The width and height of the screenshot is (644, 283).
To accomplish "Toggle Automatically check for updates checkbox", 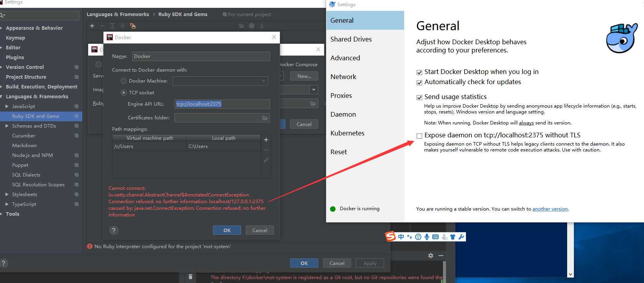I will (419, 83).
